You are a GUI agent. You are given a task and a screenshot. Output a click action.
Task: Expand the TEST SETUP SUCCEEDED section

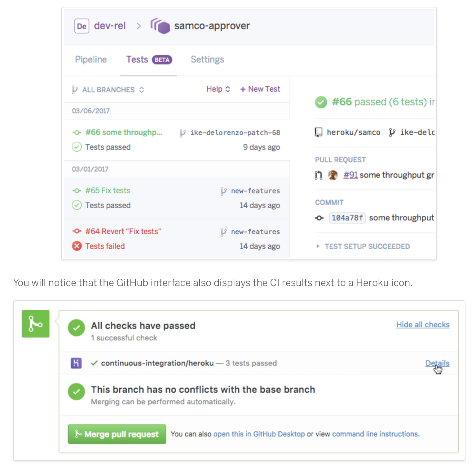(x=363, y=246)
